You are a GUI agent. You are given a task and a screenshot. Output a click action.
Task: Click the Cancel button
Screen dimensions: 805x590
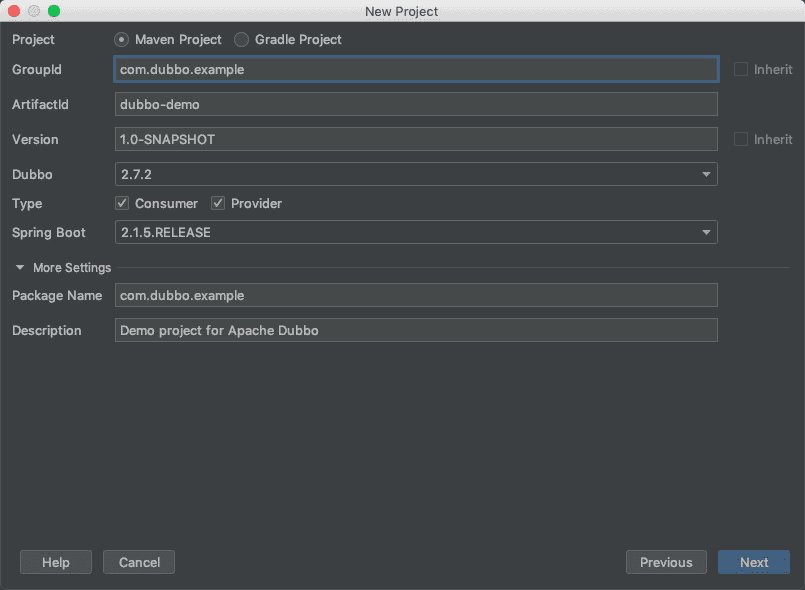(139, 562)
